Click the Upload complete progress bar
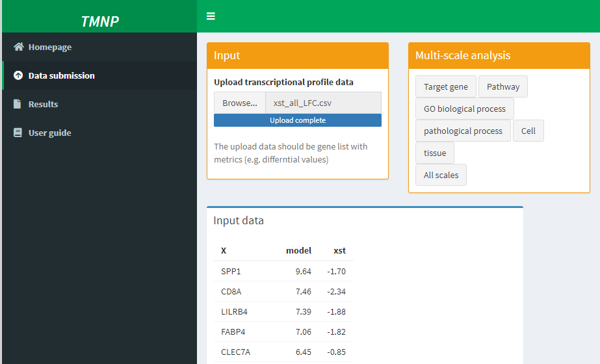Screen dimensions: 600x364 click(298, 120)
